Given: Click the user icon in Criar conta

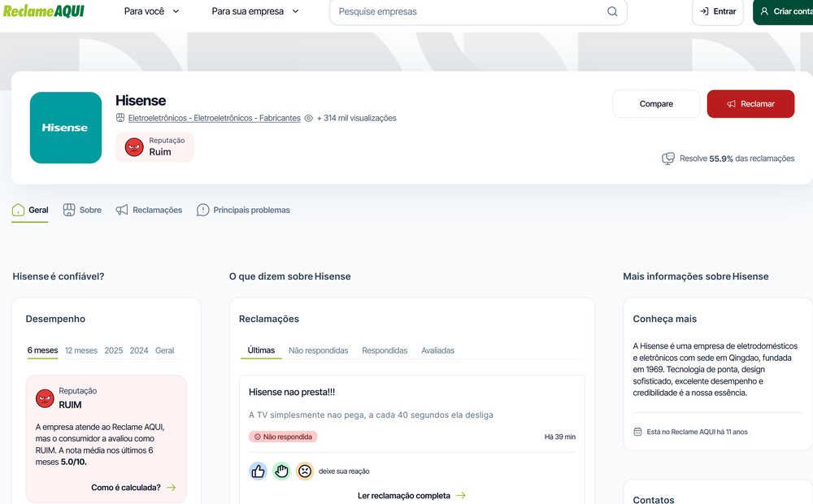Looking at the screenshot, I should (x=764, y=11).
